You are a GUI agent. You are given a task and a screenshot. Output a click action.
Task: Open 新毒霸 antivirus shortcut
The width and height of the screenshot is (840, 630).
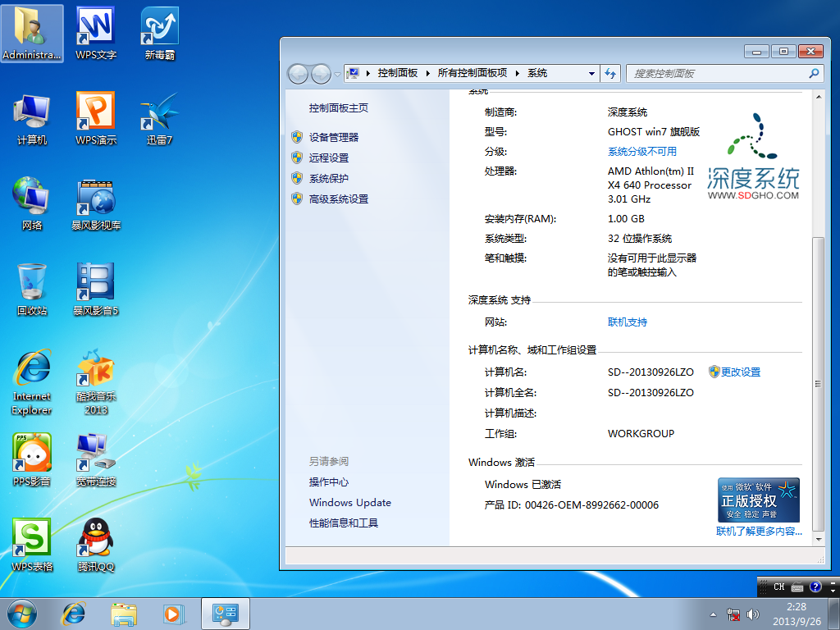(160, 33)
